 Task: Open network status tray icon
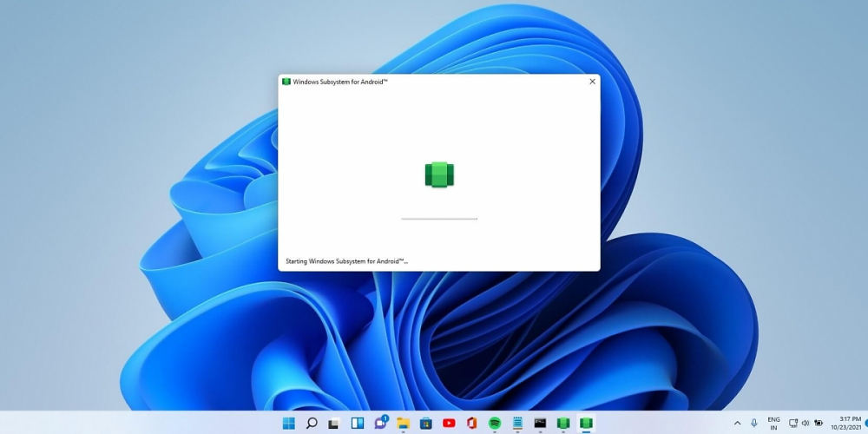(793, 424)
